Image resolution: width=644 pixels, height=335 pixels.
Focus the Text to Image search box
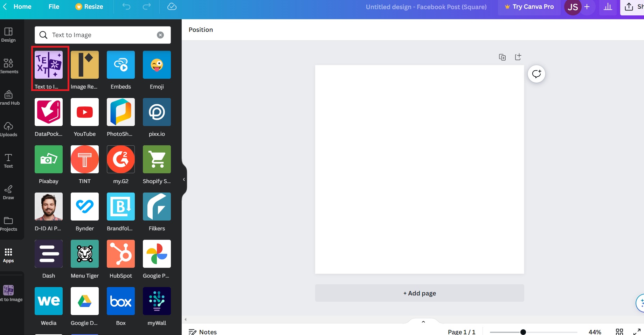coord(103,35)
